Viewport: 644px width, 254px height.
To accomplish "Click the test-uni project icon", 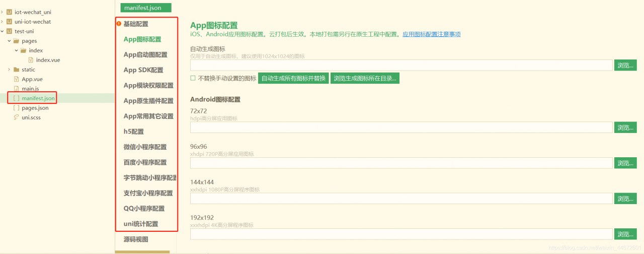I will pos(9,31).
